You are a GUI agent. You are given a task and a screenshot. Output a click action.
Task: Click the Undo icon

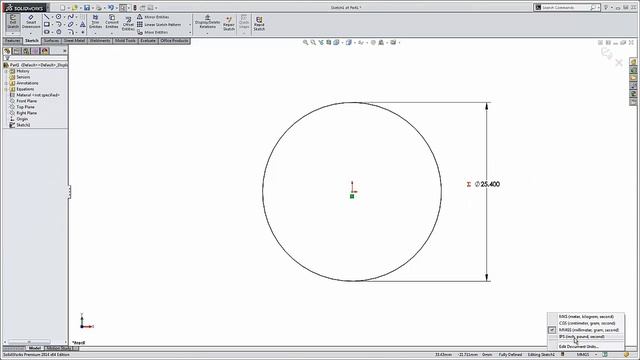click(x=110, y=7)
